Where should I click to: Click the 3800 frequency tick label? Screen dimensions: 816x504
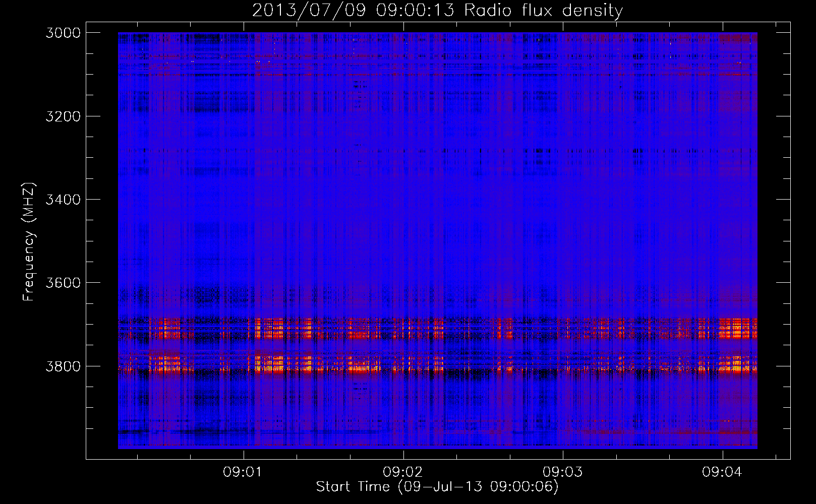(x=63, y=366)
